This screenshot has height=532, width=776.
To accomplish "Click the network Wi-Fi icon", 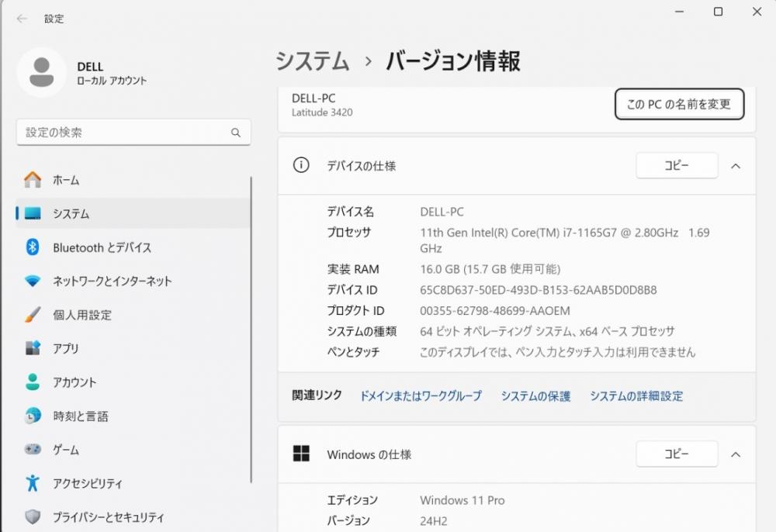I will 33,281.
